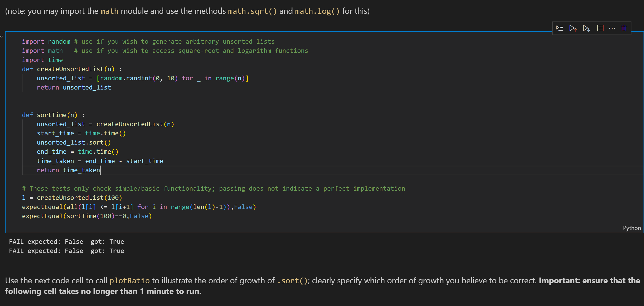Screen dimensions: 644x306
Task: Click the Python language mode label
Action: [631, 228]
